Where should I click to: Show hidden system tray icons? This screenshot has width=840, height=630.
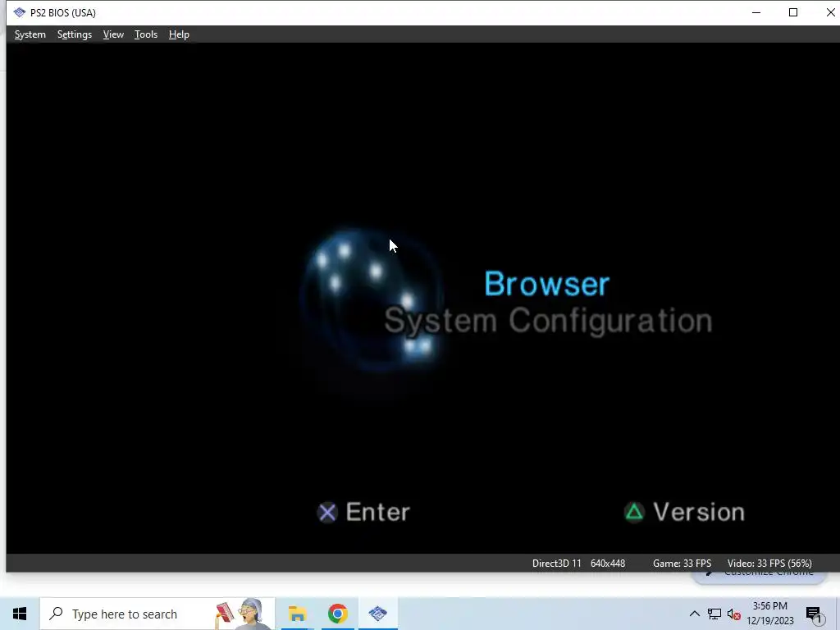[x=694, y=614]
